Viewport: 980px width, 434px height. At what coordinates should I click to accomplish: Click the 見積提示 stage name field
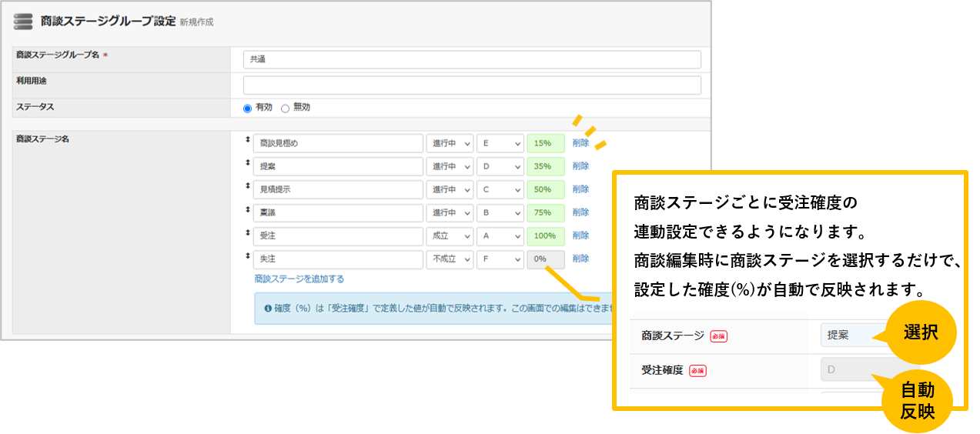(x=339, y=189)
